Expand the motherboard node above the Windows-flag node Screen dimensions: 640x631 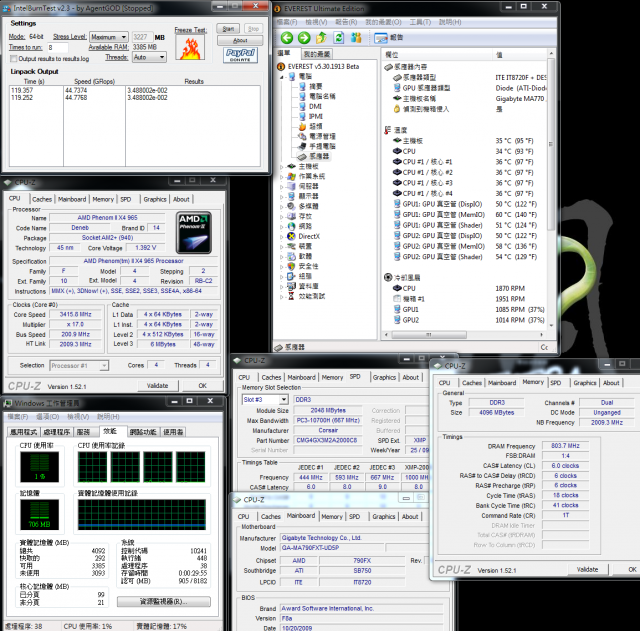coord(281,167)
